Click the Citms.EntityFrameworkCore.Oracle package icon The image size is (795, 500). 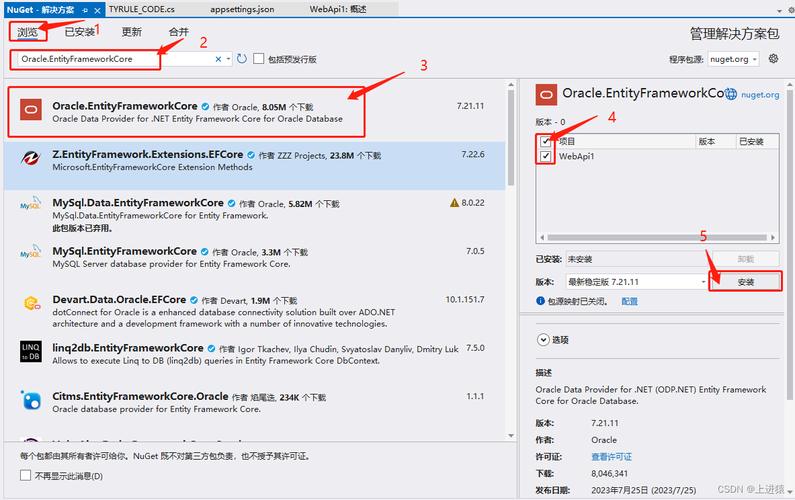(x=31, y=400)
